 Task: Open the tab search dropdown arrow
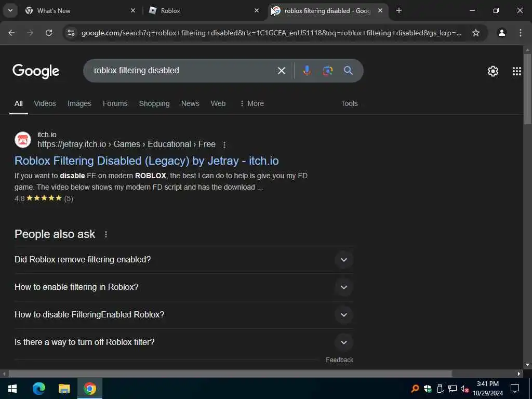(10, 10)
